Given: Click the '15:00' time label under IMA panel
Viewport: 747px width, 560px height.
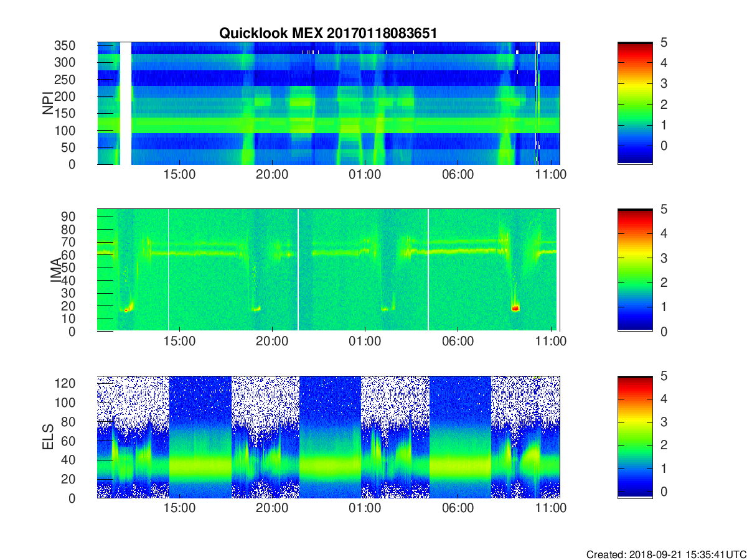Looking at the screenshot, I should (179, 342).
